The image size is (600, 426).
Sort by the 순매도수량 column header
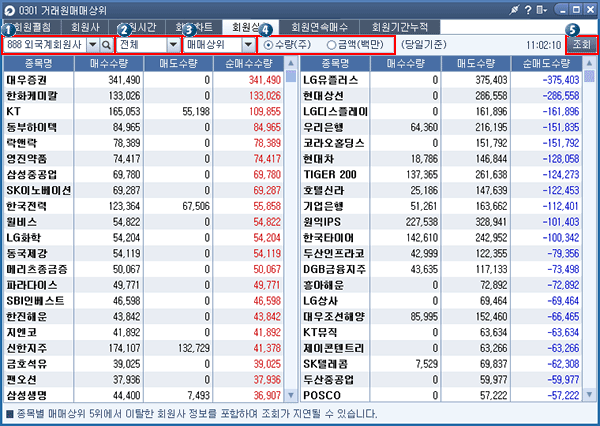(x=546, y=63)
